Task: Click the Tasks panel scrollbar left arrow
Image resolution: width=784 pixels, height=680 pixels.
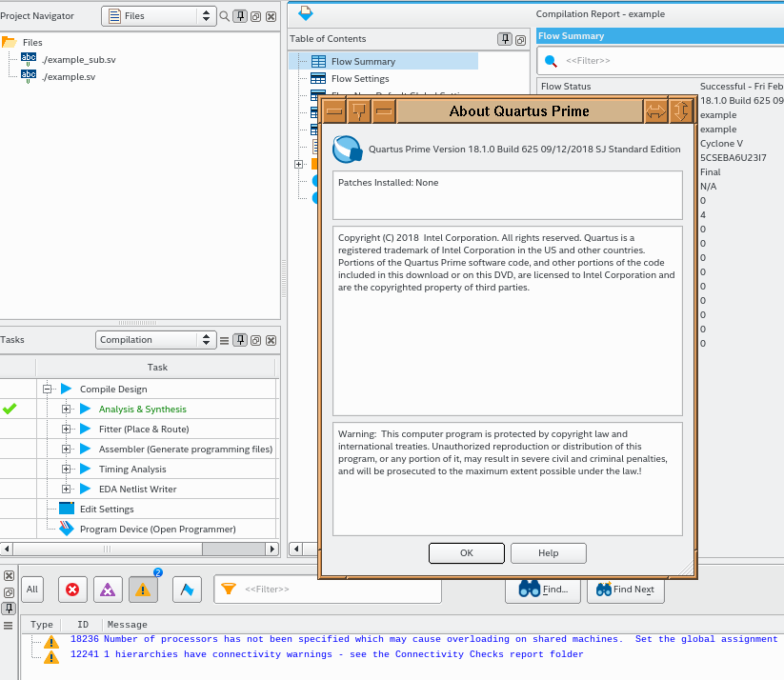Action: coord(7,549)
